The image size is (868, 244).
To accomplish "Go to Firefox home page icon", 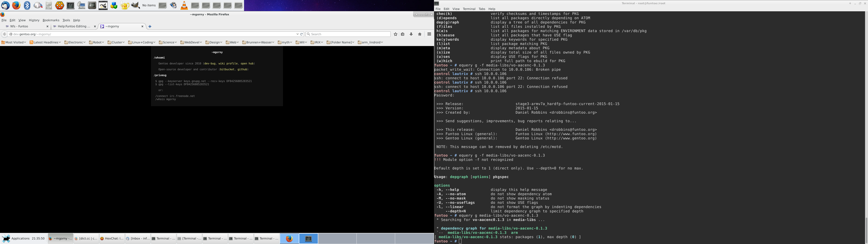I will (x=420, y=34).
